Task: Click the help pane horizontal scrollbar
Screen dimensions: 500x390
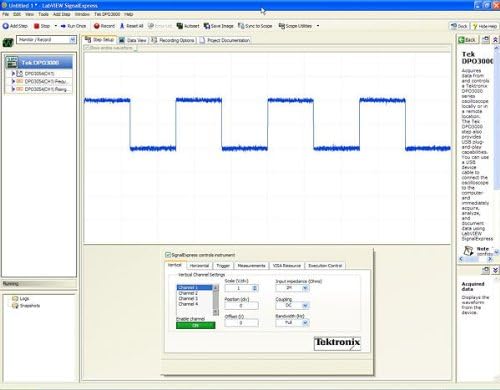Action: pyautogui.click(x=476, y=259)
